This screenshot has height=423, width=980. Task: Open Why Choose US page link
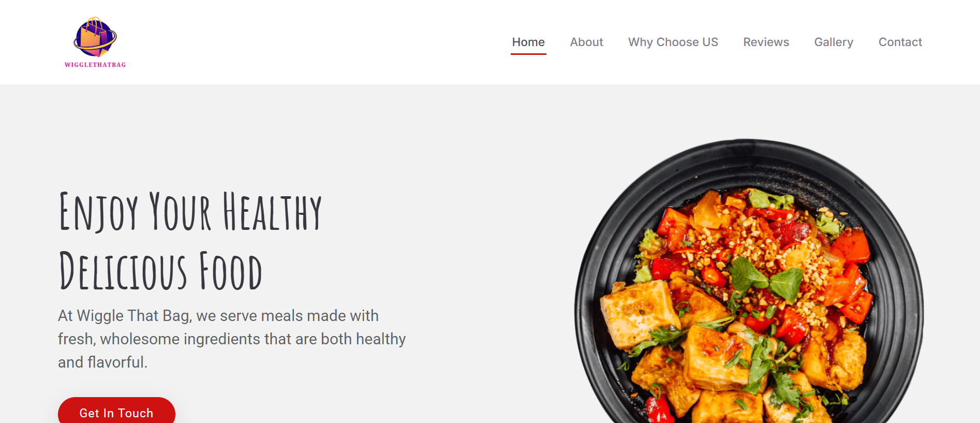673,42
